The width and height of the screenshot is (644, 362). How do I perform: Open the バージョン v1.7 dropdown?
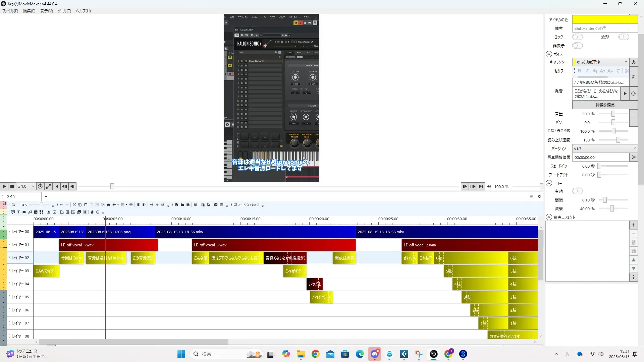pyautogui.click(x=604, y=148)
